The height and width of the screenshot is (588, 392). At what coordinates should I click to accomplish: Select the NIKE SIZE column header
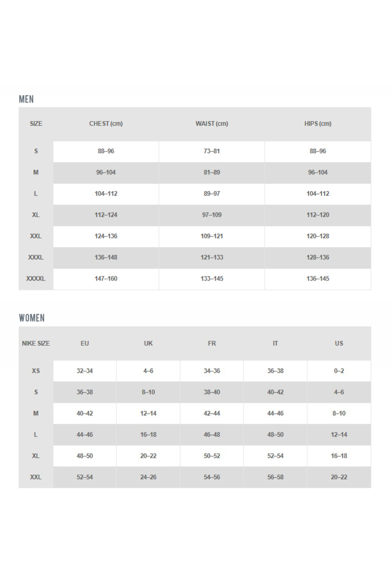pyautogui.click(x=36, y=343)
